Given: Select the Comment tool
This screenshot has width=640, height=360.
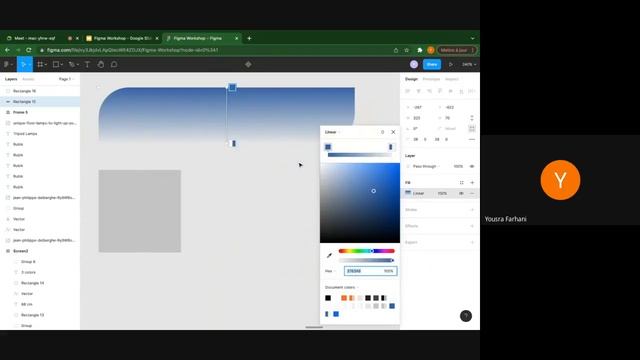Looking at the screenshot, I should tap(114, 64).
